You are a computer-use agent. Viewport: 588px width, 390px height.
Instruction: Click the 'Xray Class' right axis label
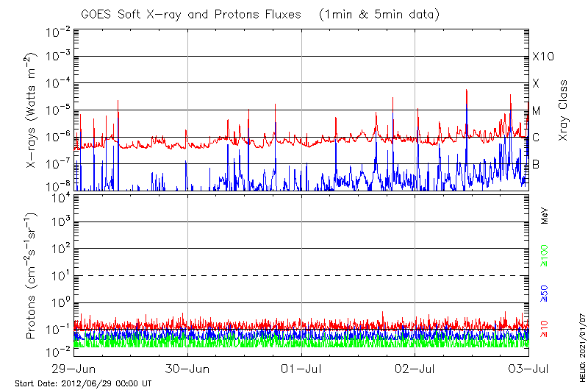(x=564, y=110)
